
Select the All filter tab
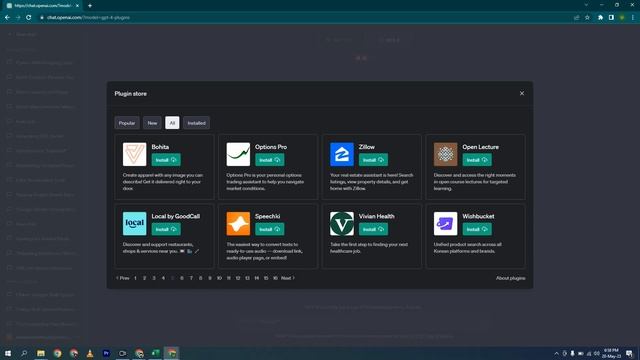coord(172,123)
